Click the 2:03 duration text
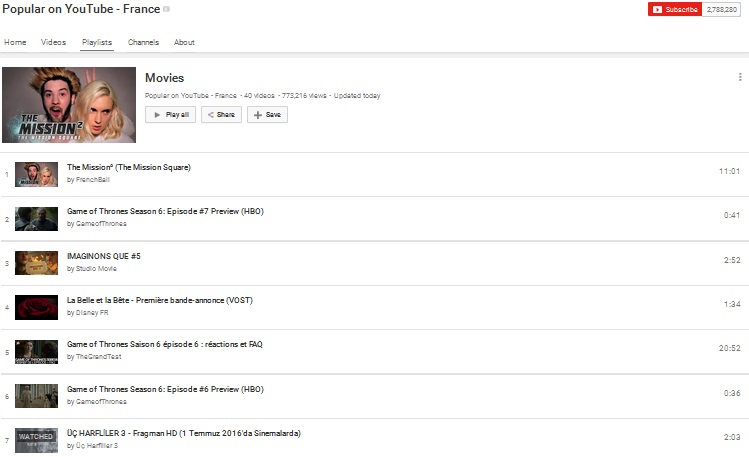 pyautogui.click(x=732, y=436)
